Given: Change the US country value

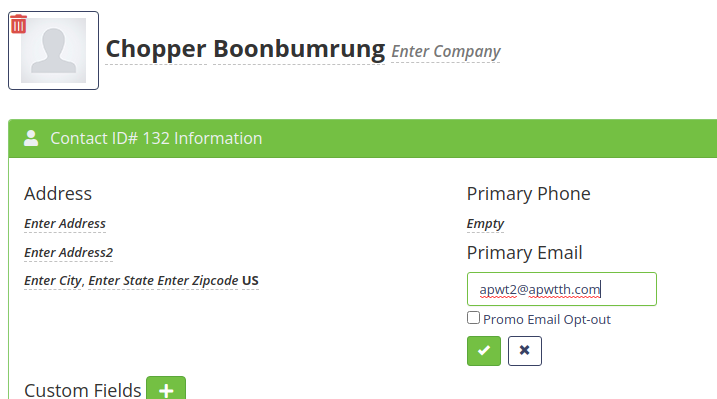Looking at the screenshot, I should click(250, 280).
